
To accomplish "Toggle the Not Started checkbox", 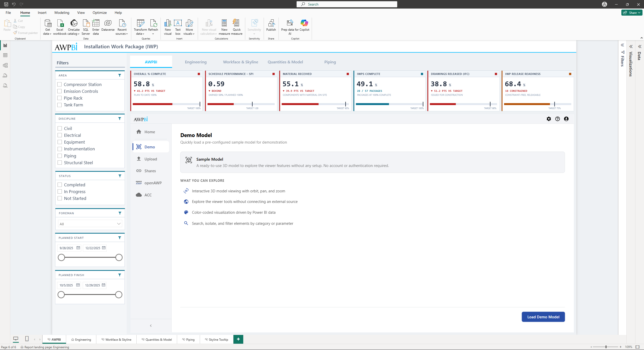I will 60,198.
